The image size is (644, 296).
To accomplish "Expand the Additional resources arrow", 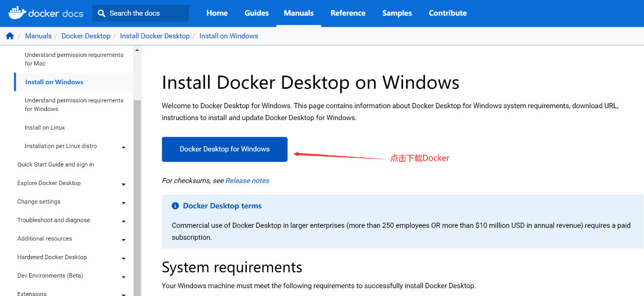I will click(124, 240).
